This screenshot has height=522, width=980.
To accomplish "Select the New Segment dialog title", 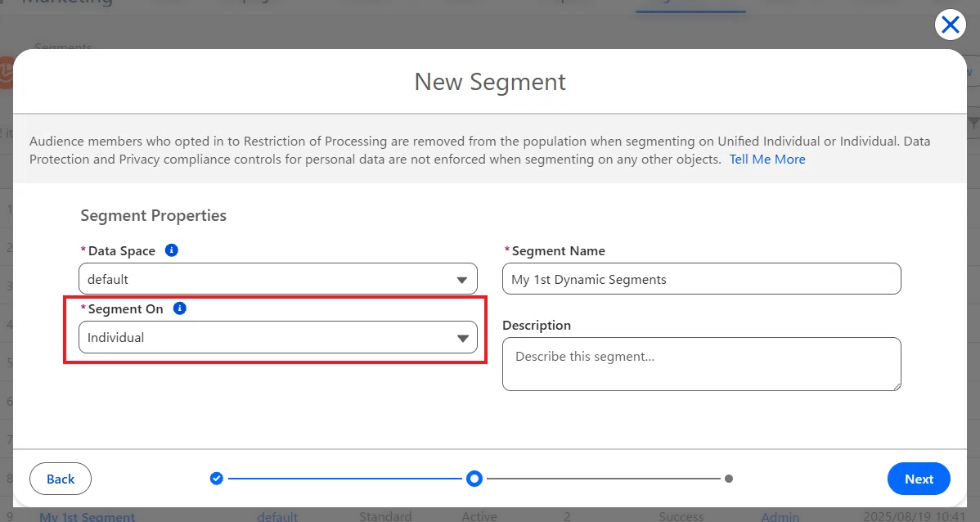I will [x=490, y=82].
